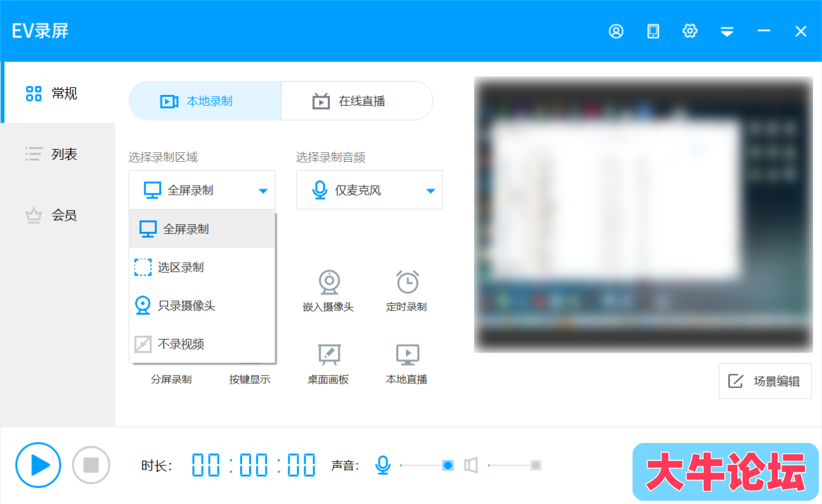822x504 pixels.
Task: Switch to the 常规 sidebar tab
Action: click(x=58, y=93)
